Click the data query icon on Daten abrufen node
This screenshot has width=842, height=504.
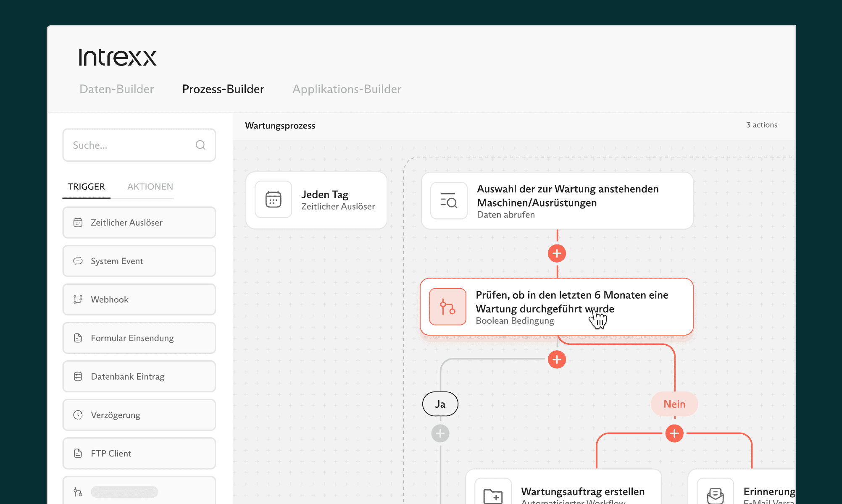[x=448, y=201]
